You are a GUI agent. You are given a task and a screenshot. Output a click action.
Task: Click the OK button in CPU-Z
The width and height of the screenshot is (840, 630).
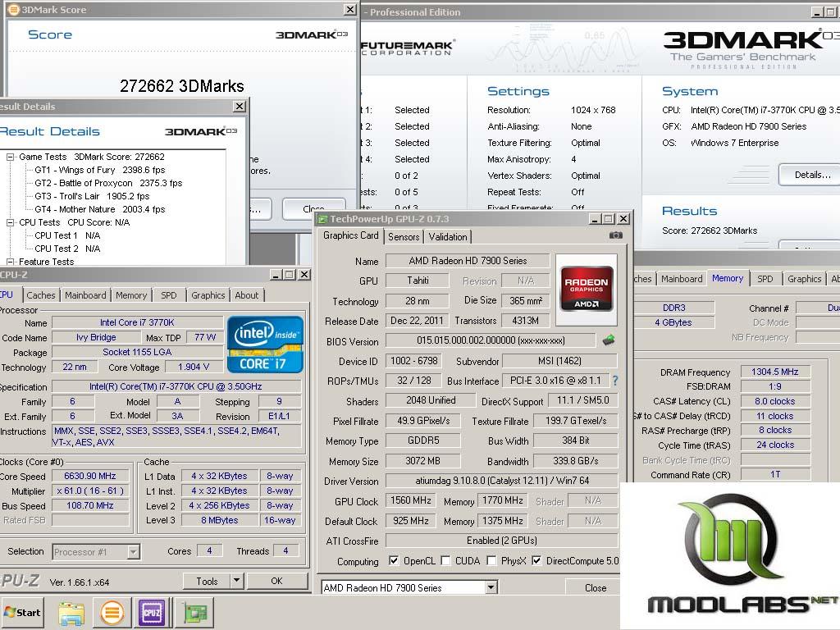(x=276, y=581)
